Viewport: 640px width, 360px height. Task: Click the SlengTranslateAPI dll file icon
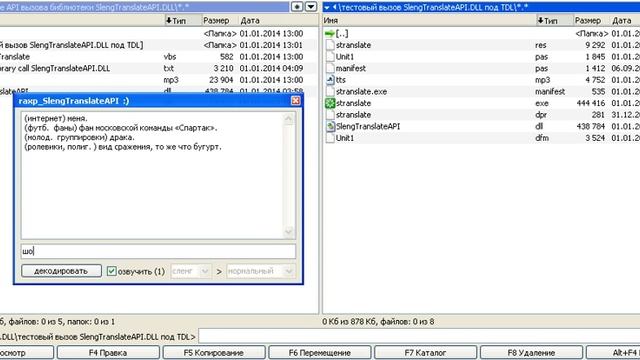[330, 127]
